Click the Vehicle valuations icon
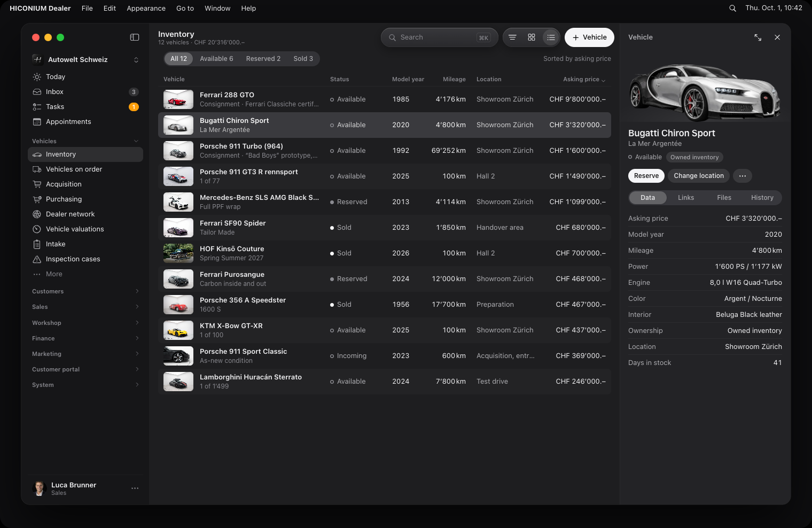The image size is (812, 528). tap(37, 229)
